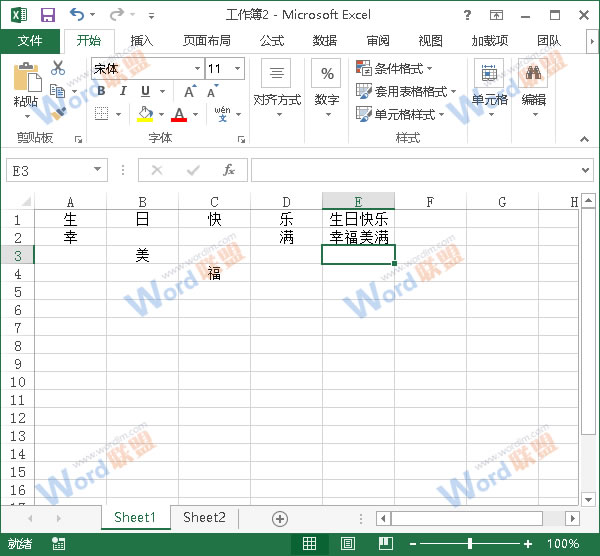Decrease font size with smaller A icon
Screen dimensions: 600x556
[213, 91]
